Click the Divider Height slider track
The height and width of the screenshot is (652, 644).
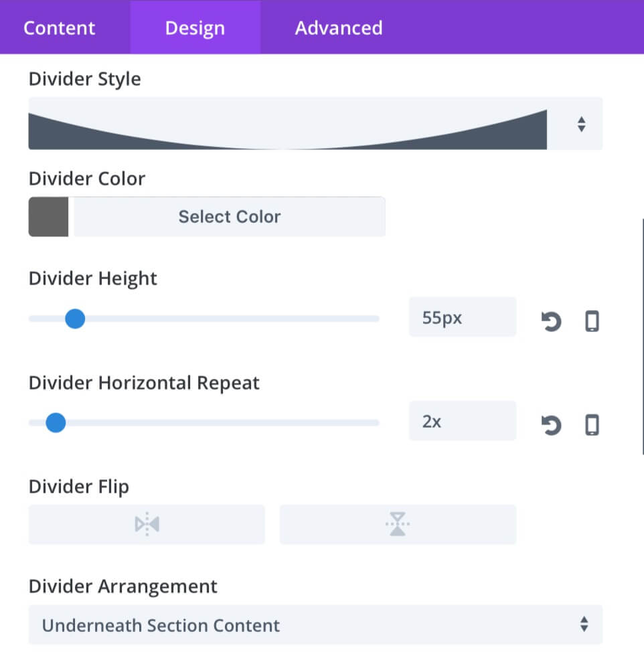[204, 319]
